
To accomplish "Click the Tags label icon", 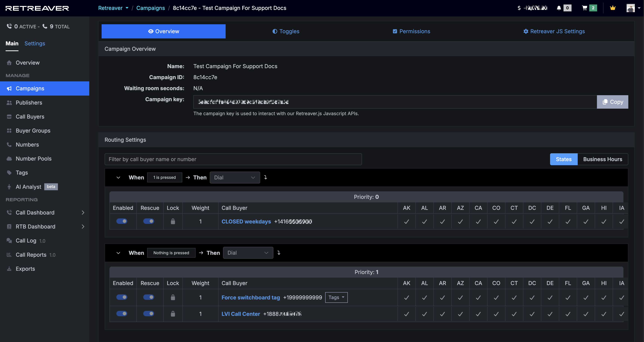I will (9, 173).
